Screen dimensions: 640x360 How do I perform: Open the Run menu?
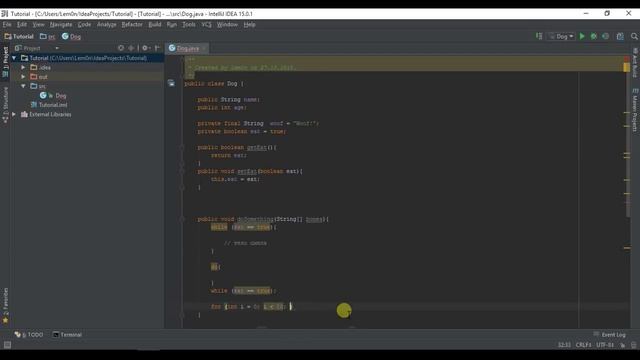point(172,24)
